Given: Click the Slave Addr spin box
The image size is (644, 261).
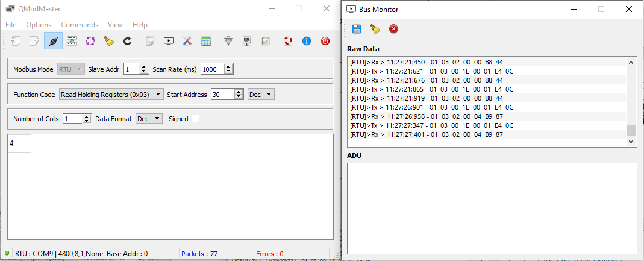Looking at the screenshot, I should pos(136,69).
